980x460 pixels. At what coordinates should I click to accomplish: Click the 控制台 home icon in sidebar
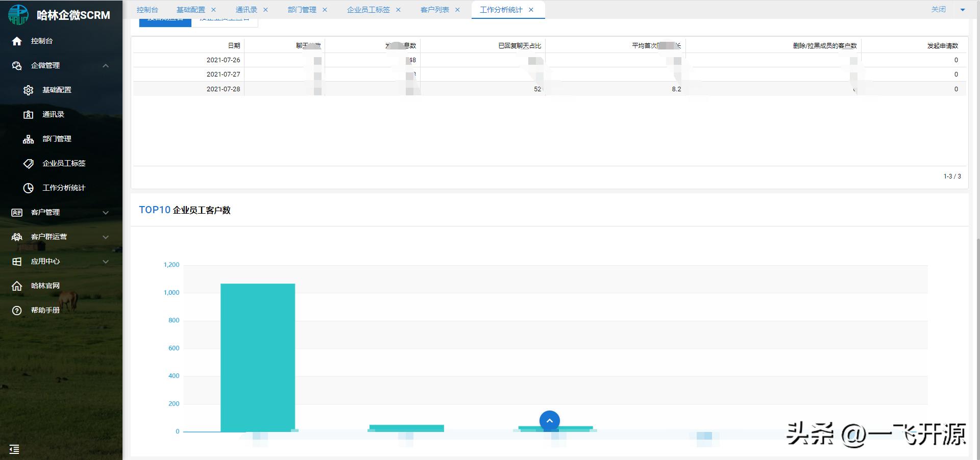pyautogui.click(x=17, y=41)
